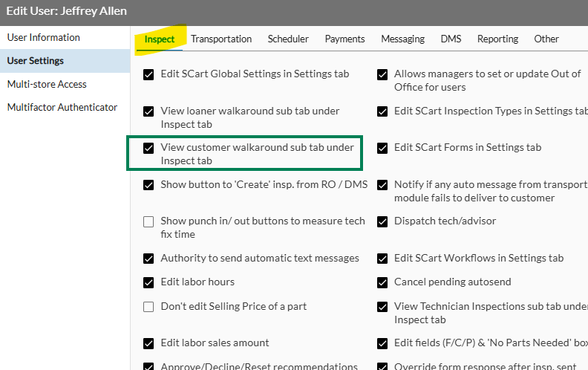Uncheck View customer walkaround sub tab checkbox
588x370 pixels.
coord(148,149)
